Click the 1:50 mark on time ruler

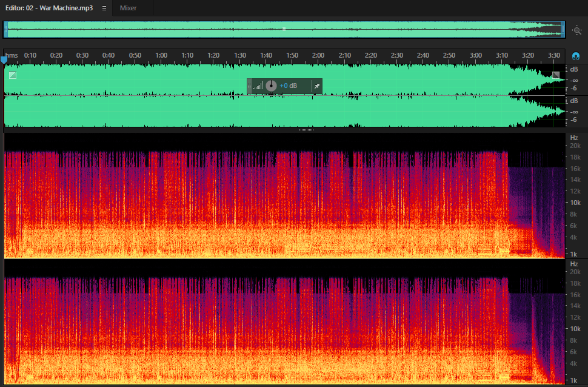292,55
